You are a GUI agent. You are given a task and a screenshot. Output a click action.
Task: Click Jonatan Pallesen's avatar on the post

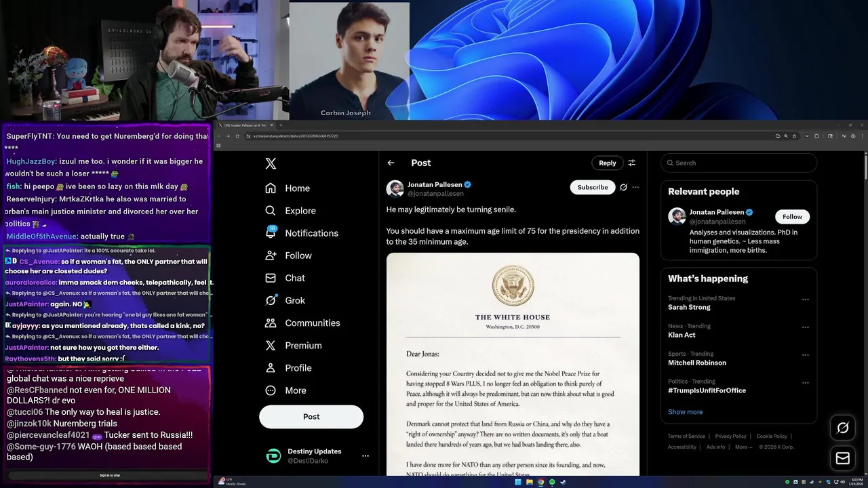click(x=395, y=188)
